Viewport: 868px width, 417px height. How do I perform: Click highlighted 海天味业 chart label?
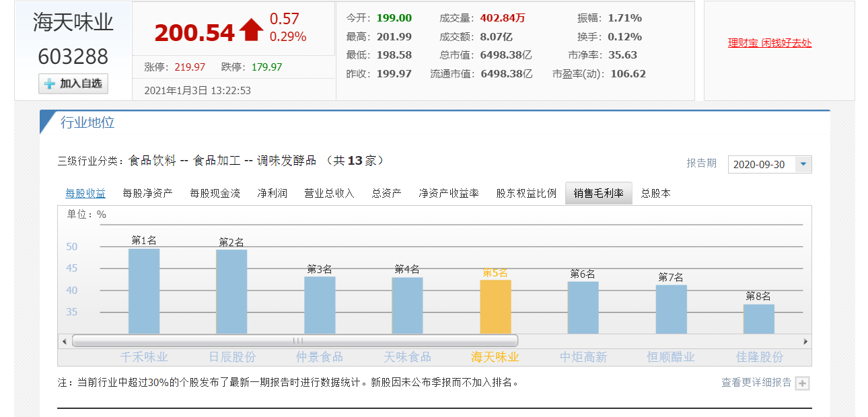(x=495, y=357)
